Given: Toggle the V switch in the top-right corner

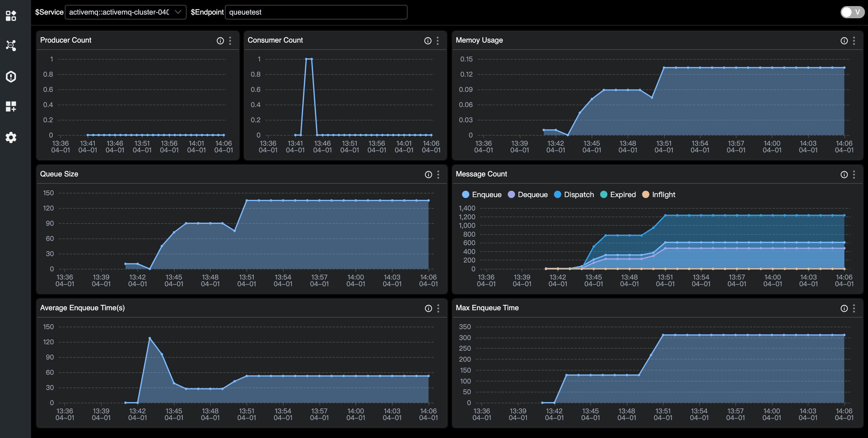Looking at the screenshot, I should (x=852, y=12).
